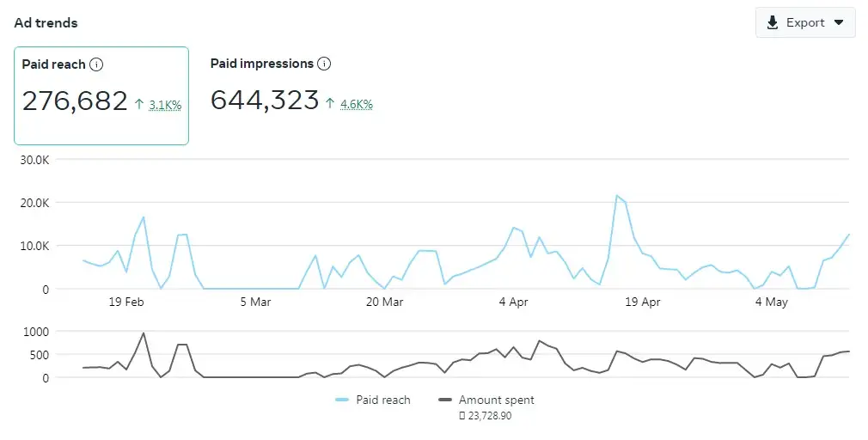
Task: Select the Paid reach metric card
Action: coord(101,95)
